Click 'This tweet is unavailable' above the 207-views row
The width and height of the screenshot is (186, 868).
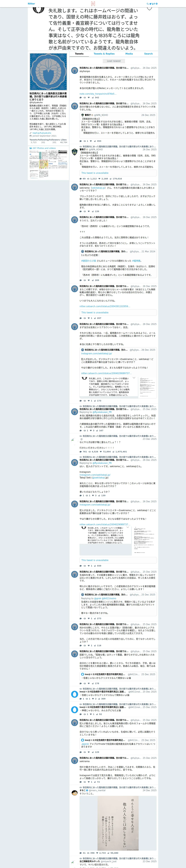118,312
